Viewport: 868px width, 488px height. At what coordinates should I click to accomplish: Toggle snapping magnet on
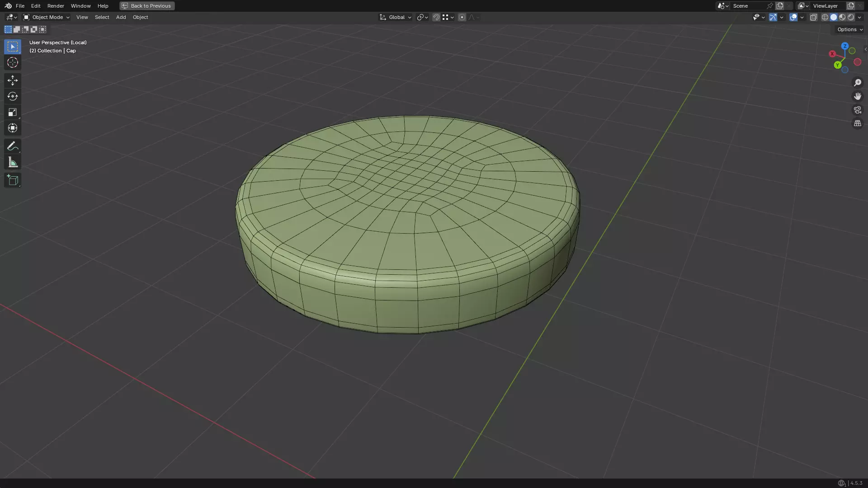click(x=436, y=17)
